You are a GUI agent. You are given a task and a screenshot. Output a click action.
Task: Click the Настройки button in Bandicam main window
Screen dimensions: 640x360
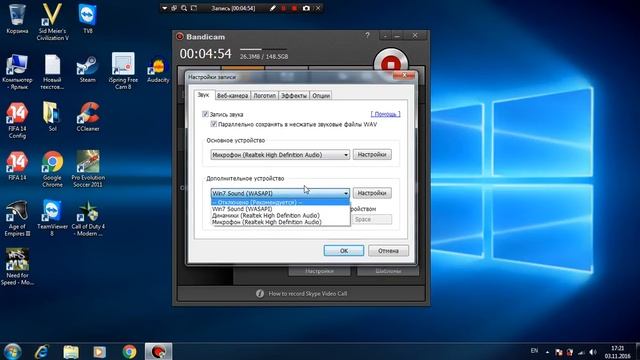pyautogui.click(x=319, y=271)
